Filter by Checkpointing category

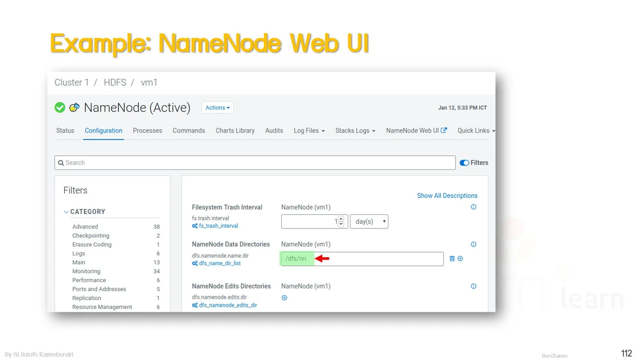click(91, 236)
